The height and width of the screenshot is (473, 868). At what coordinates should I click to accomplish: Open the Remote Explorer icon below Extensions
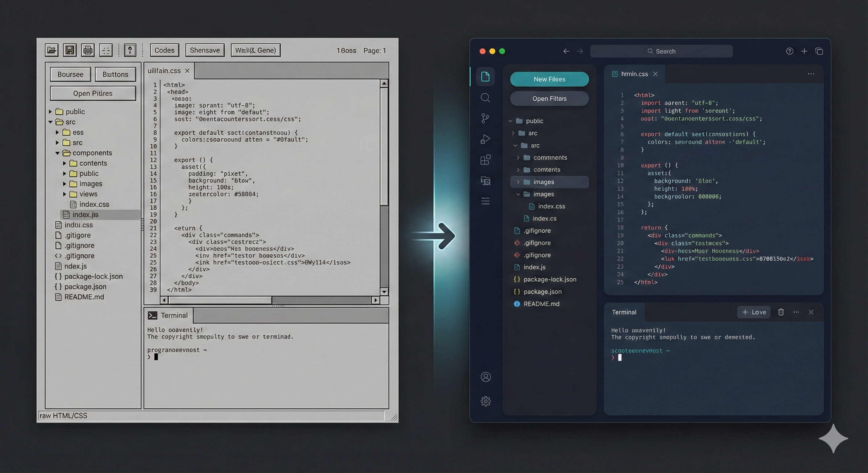(x=485, y=180)
